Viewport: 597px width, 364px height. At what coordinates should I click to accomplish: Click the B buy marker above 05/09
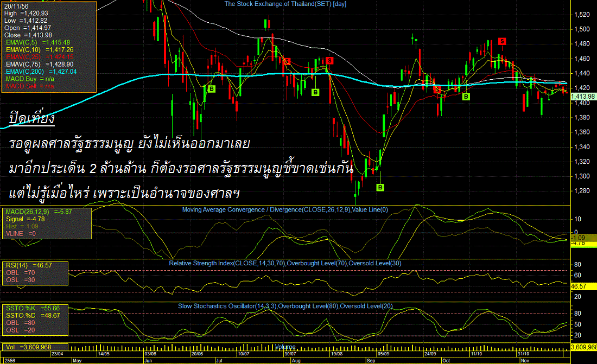coord(380,187)
